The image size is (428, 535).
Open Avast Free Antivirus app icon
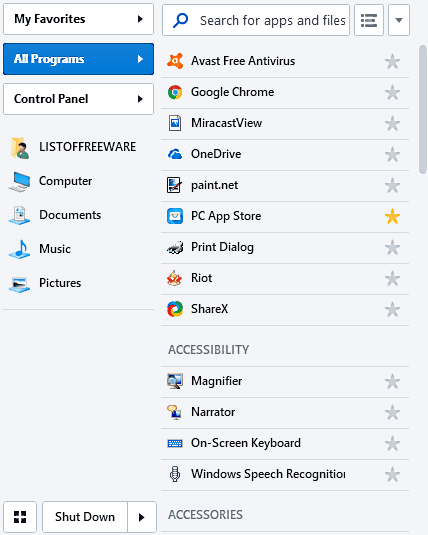(175, 61)
